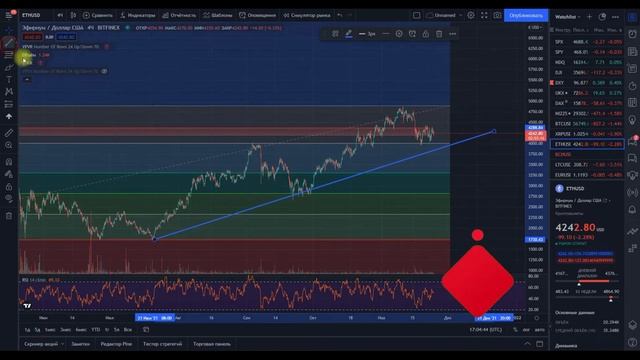This screenshot has width=640, height=360.
Task: Open the Тестер стратегий tab
Action: coord(162,344)
